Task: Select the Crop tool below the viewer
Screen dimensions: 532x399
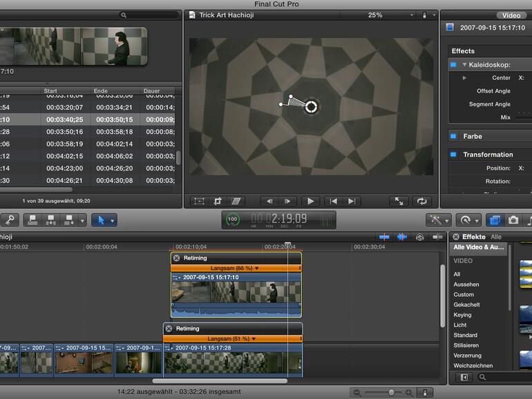Action: (x=218, y=201)
